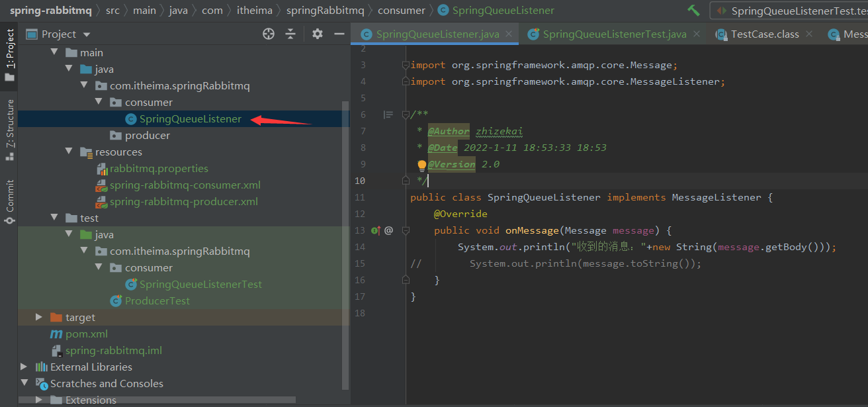Collapse Scratches and Consoles node
This screenshot has height=407, width=868.
tap(24, 383)
